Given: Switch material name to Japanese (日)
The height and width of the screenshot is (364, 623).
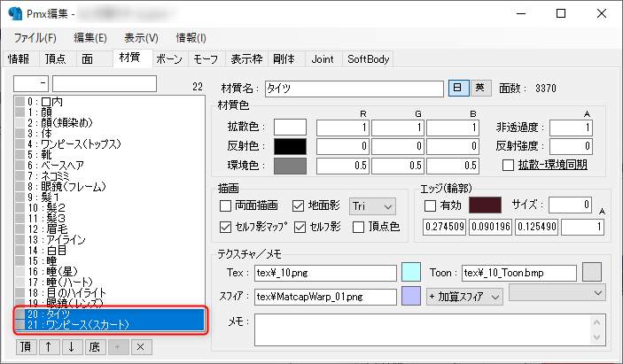Looking at the screenshot, I should pos(458,88).
